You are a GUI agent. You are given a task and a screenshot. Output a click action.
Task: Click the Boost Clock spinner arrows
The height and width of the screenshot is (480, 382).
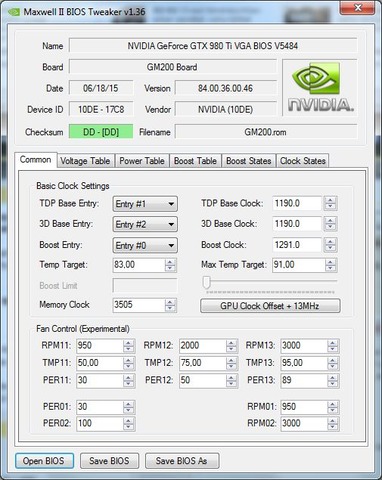point(330,245)
